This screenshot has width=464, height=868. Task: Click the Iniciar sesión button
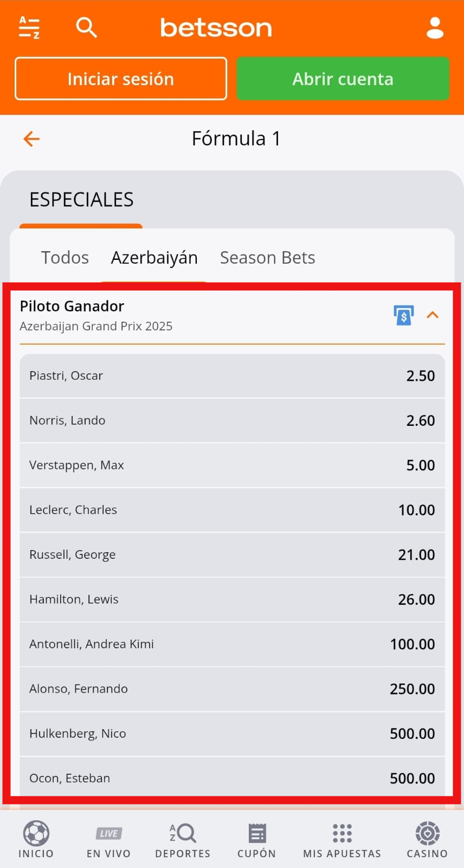(x=121, y=79)
